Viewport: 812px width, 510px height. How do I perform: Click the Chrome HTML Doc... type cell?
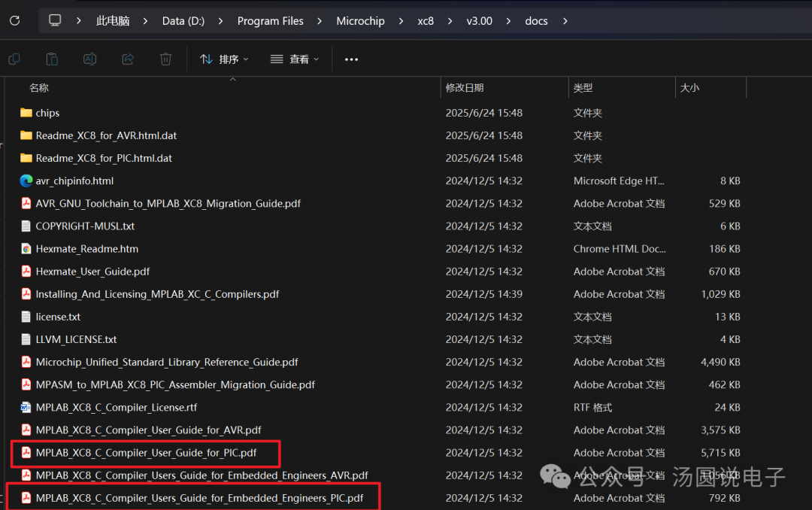(x=620, y=249)
